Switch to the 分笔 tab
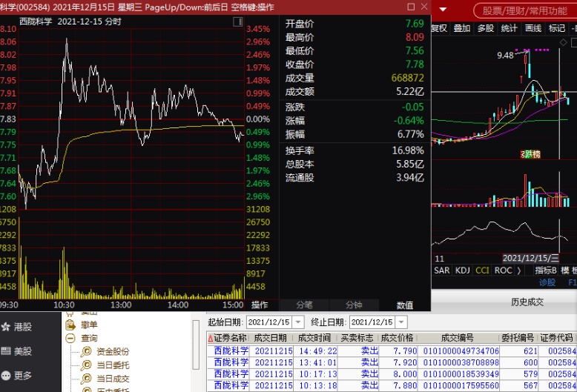 pyautogui.click(x=304, y=305)
